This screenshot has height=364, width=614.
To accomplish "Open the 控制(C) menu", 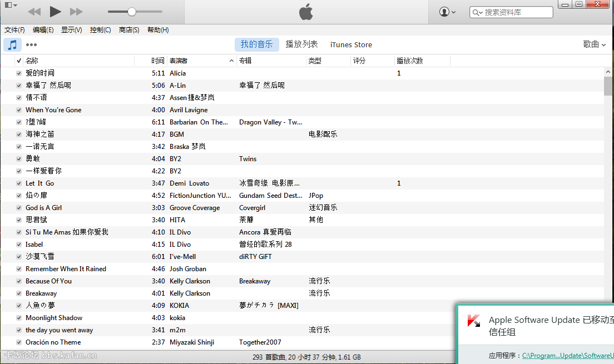I will click(x=100, y=30).
